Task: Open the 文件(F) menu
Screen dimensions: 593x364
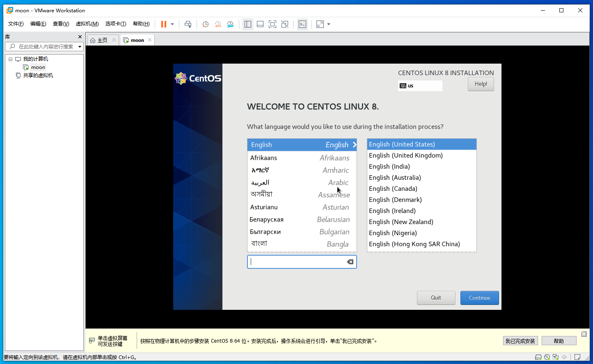Action: point(16,24)
